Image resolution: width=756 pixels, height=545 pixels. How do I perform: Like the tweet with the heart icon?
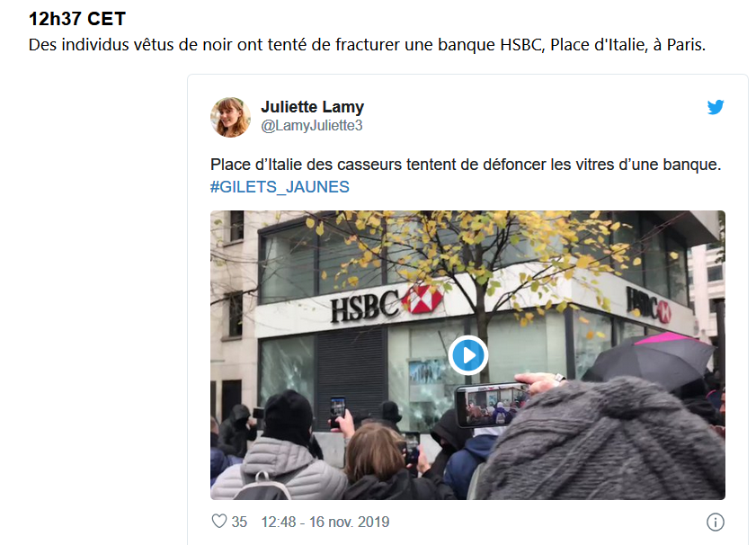click(219, 522)
